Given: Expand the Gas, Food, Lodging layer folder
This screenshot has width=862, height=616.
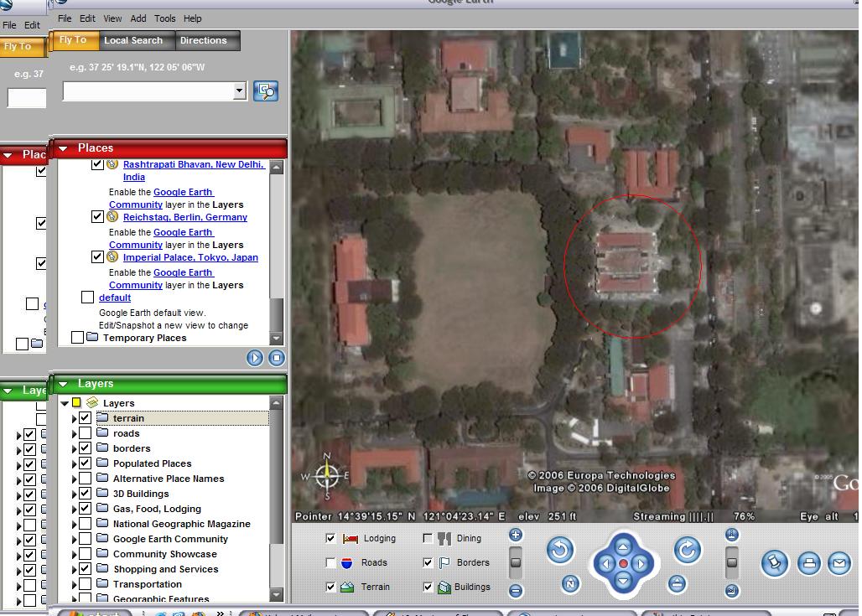Looking at the screenshot, I should 74,509.
